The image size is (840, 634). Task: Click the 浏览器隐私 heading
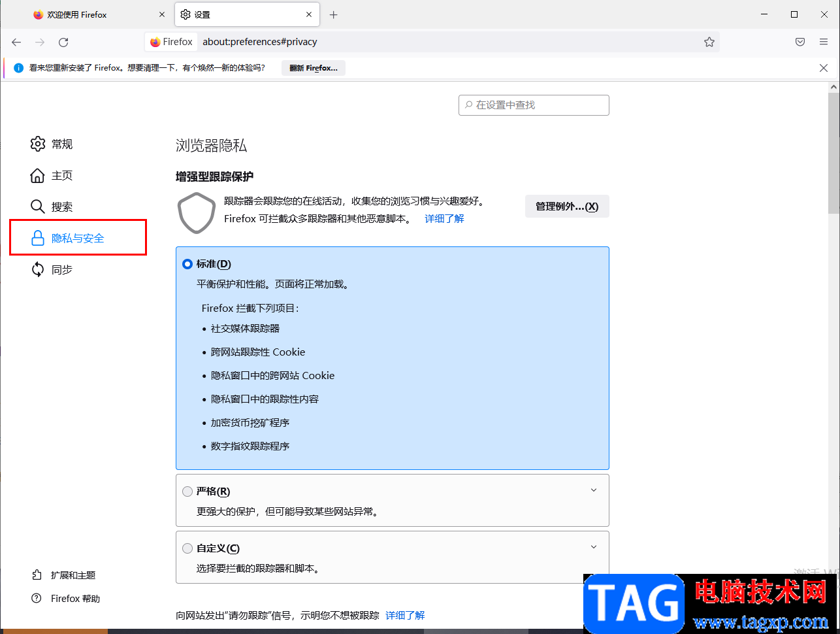[x=212, y=146]
